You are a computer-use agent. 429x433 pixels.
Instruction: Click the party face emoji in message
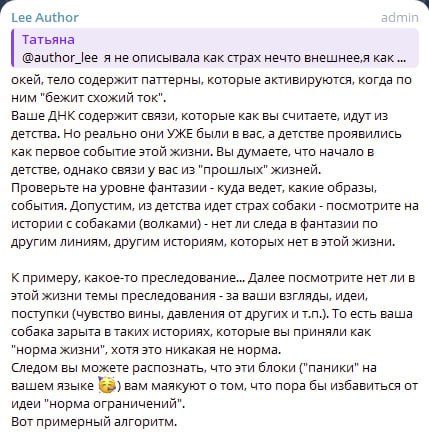[x=107, y=386]
